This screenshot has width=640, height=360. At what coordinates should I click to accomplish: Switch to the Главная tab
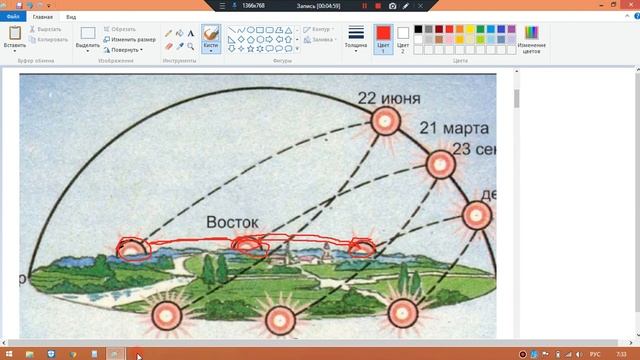point(42,17)
